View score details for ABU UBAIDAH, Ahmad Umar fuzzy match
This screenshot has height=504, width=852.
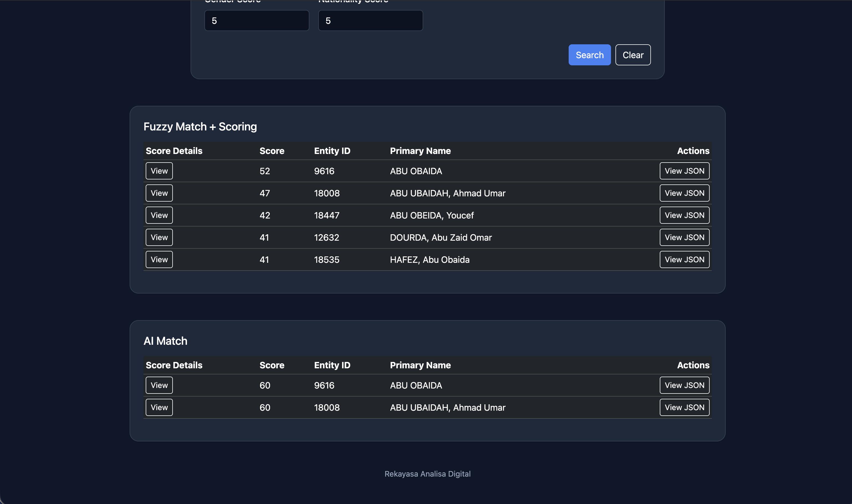coord(159,193)
